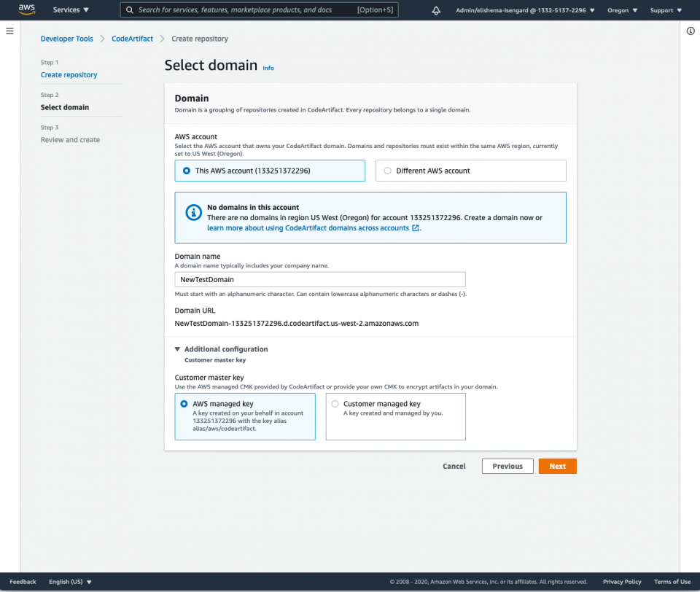Focus the AWS services search box
Screen dimensions: 700x592
(x=260, y=9)
